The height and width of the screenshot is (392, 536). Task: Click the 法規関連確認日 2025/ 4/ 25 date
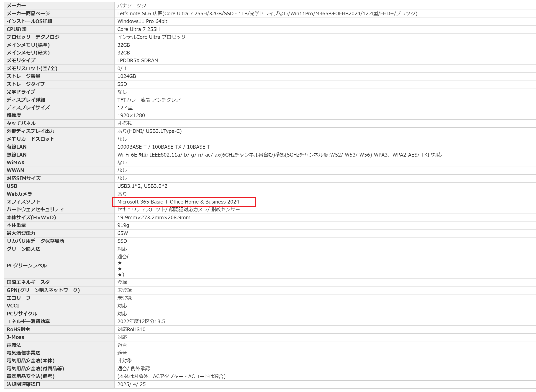click(131, 384)
